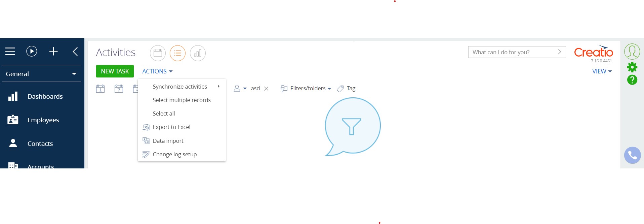Image resolution: width=644 pixels, height=224 pixels.
Task: Filter by today calendar icon
Action: pos(100,89)
